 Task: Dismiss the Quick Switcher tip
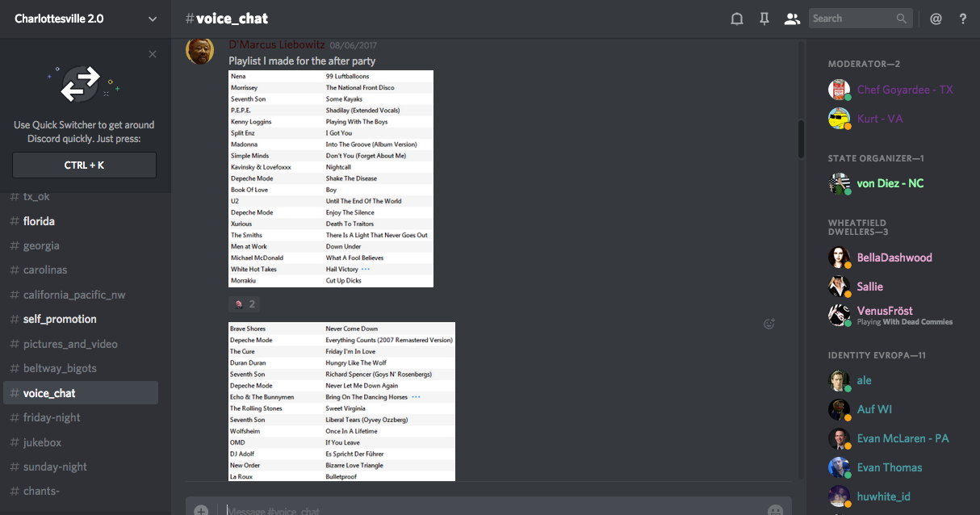click(x=153, y=54)
